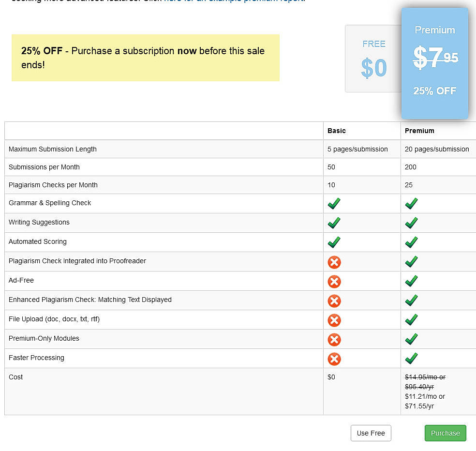Screen dimensions: 476x451
Task: Click the red X for Plagiarism Check Integrated
Action: (x=334, y=262)
